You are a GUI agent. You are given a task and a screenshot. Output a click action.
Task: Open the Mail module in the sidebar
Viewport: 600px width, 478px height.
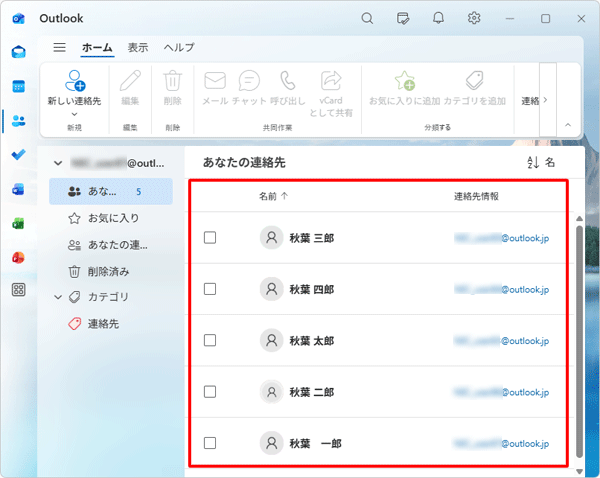click(18, 51)
